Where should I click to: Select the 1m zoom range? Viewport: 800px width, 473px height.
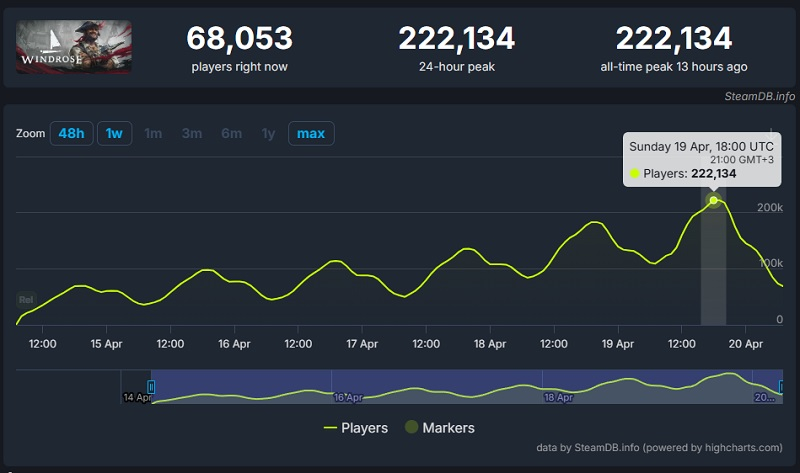pos(153,133)
